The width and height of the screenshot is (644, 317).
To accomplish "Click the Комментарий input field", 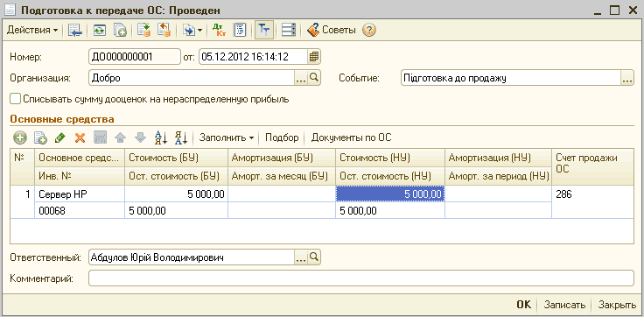I will coord(361,278).
